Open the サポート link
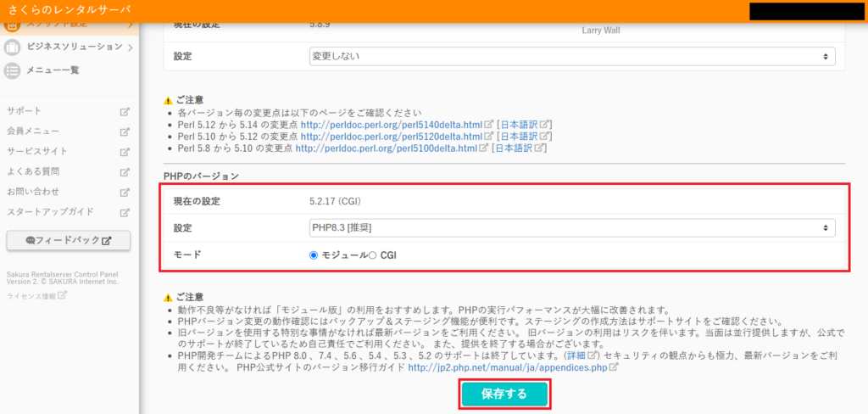868x414 pixels. point(25,111)
